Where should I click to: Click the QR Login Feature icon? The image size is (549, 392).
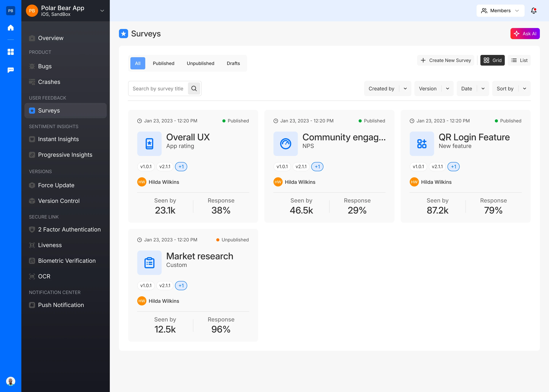point(422,144)
